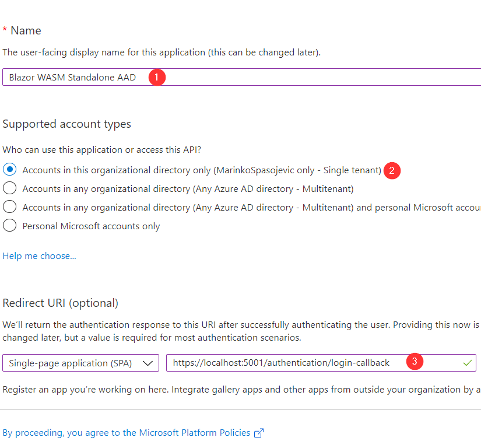Click the red step 3 marker
The height and width of the screenshot is (448, 481).
click(414, 362)
